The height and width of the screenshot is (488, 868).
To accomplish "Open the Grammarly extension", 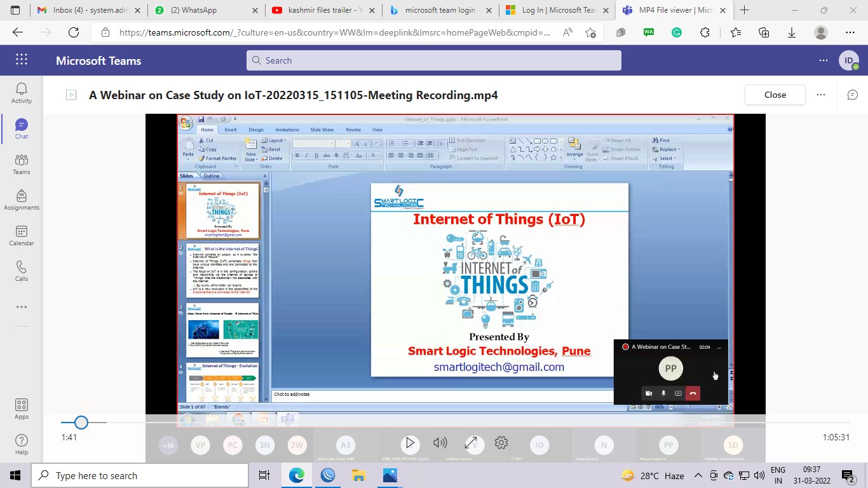I will pos(677,32).
